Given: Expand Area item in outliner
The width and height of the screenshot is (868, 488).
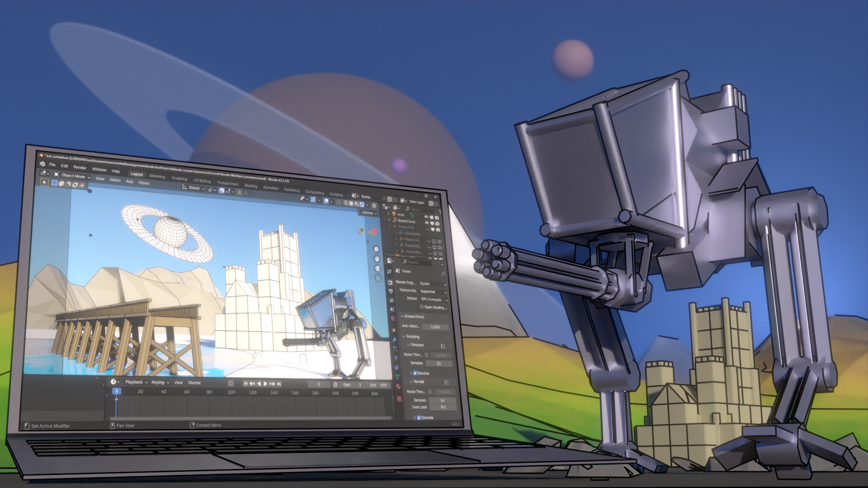Looking at the screenshot, I should pyautogui.click(x=388, y=214).
